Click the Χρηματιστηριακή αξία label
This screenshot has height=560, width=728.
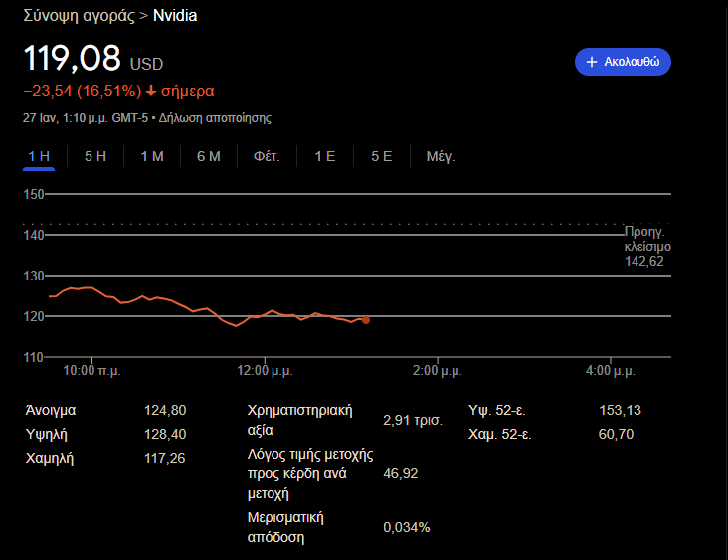pos(300,420)
